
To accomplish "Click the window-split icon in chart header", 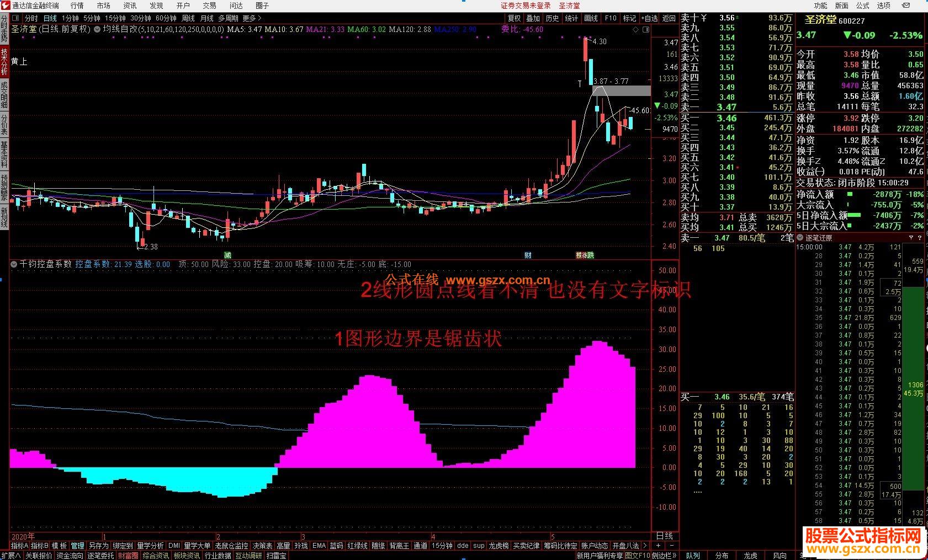I will click(645, 29).
